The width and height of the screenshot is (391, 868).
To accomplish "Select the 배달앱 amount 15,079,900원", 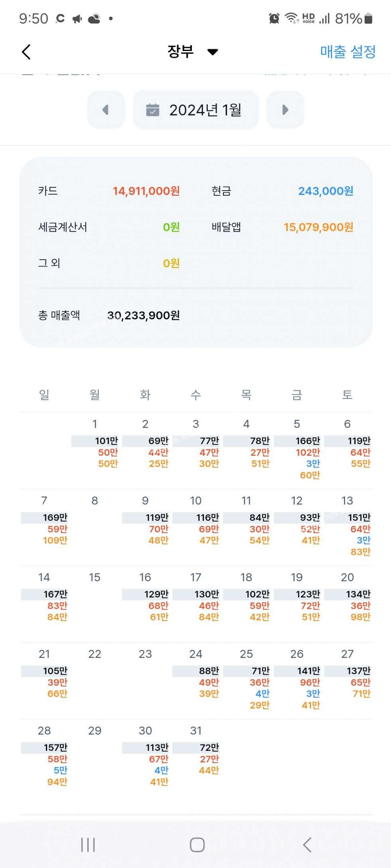I will [318, 227].
